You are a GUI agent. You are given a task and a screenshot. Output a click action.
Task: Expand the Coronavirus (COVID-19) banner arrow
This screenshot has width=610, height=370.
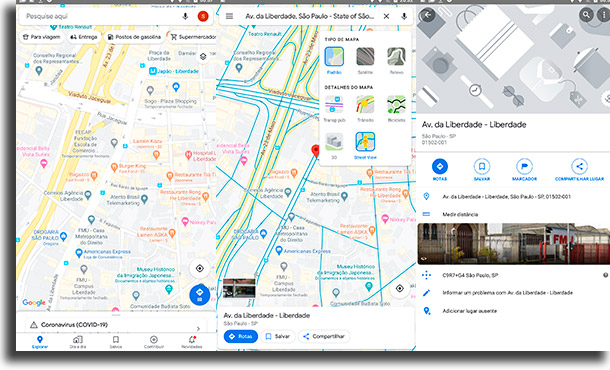198,328
